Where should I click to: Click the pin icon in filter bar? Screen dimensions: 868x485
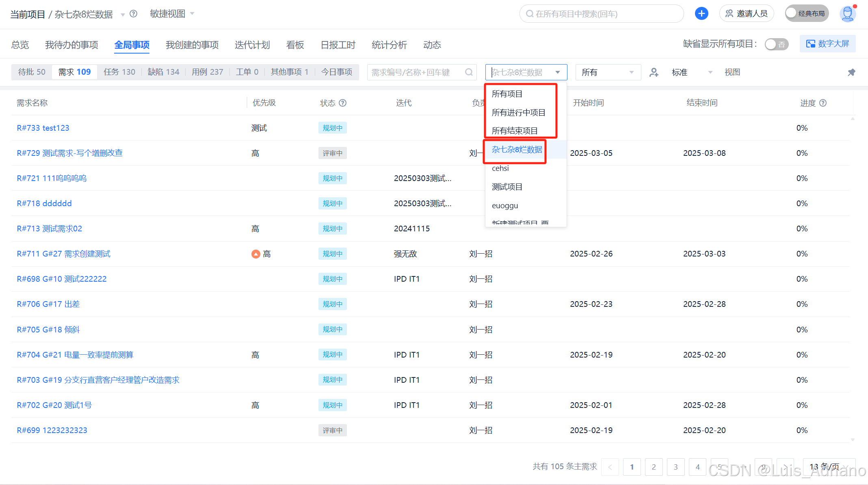[x=851, y=72]
